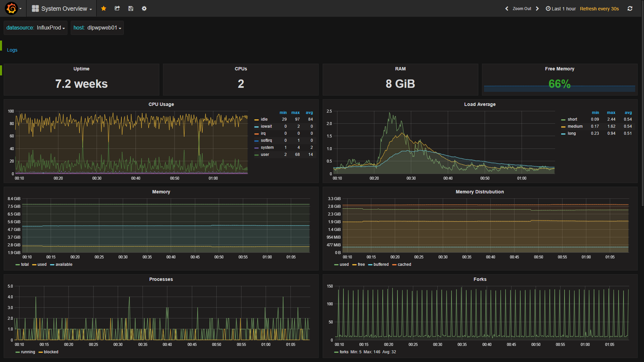Star this dashboard as a favorite
Image resolution: width=644 pixels, height=362 pixels.
pyautogui.click(x=104, y=8)
